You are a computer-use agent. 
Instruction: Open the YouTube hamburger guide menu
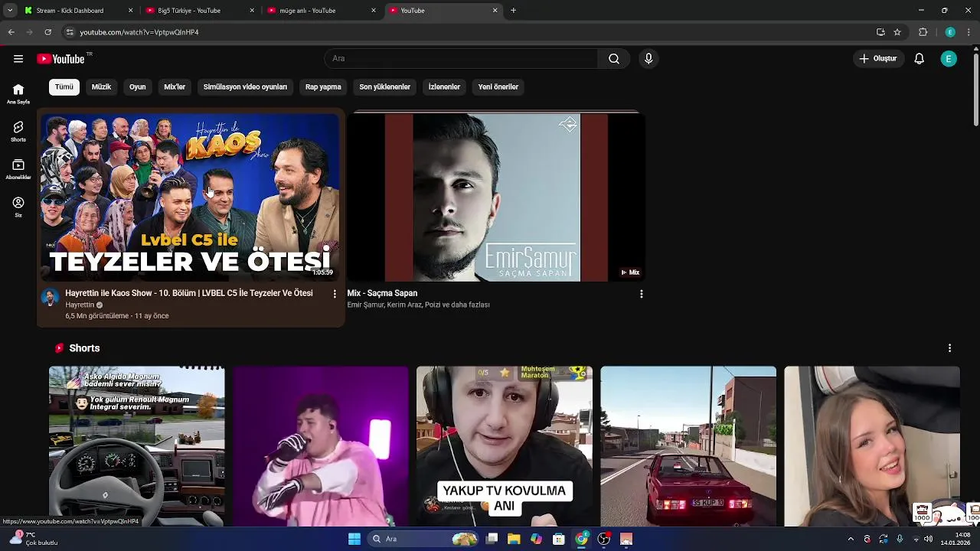point(18,59)
